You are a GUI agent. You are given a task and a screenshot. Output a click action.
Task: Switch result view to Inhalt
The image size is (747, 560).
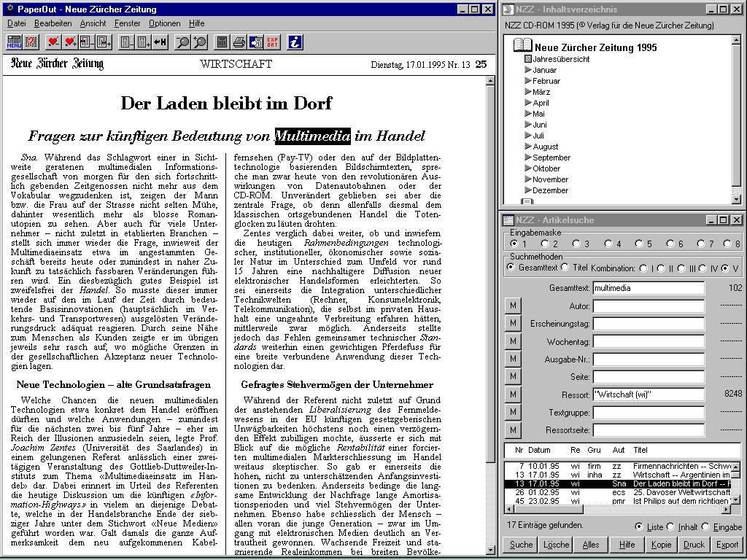point(671,526)
